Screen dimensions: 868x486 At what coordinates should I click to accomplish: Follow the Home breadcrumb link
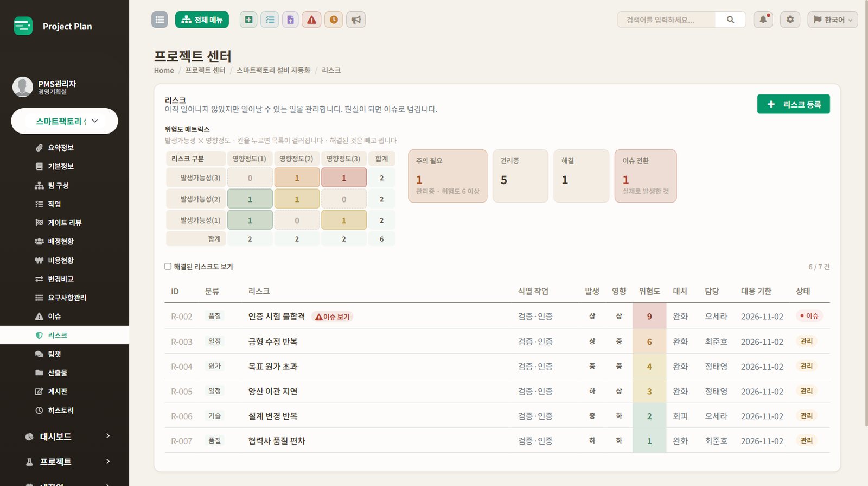click(164, 71)
